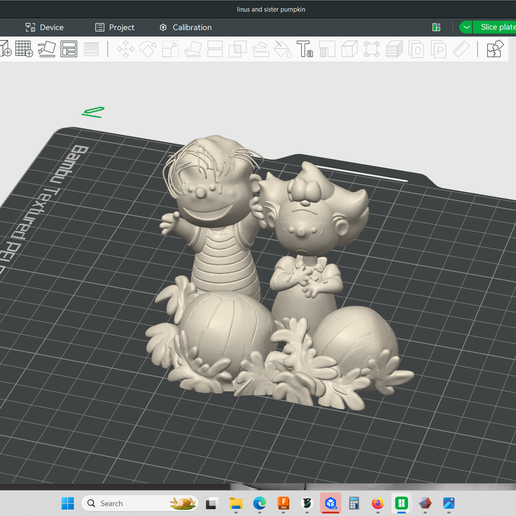Viewport: 516px width, 516px height.
Task: Open the Assembly View puzzle icon
Action: pyautogui.click(x=495, y=49)
